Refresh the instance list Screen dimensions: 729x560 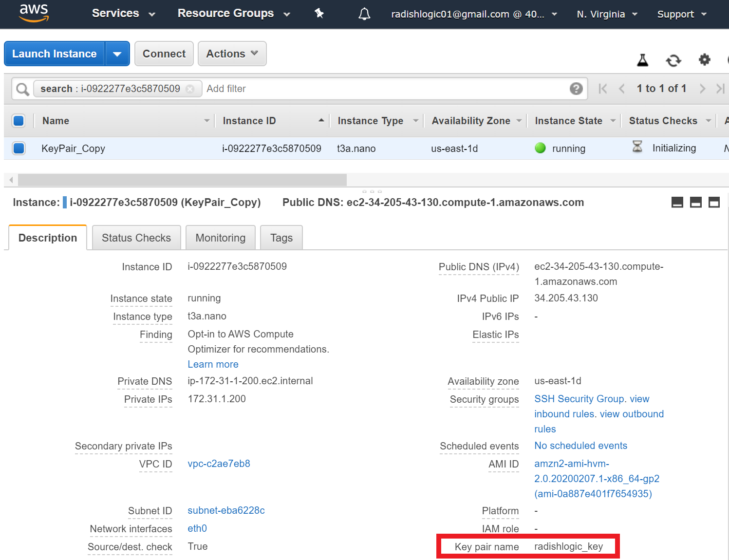point(673,60)
